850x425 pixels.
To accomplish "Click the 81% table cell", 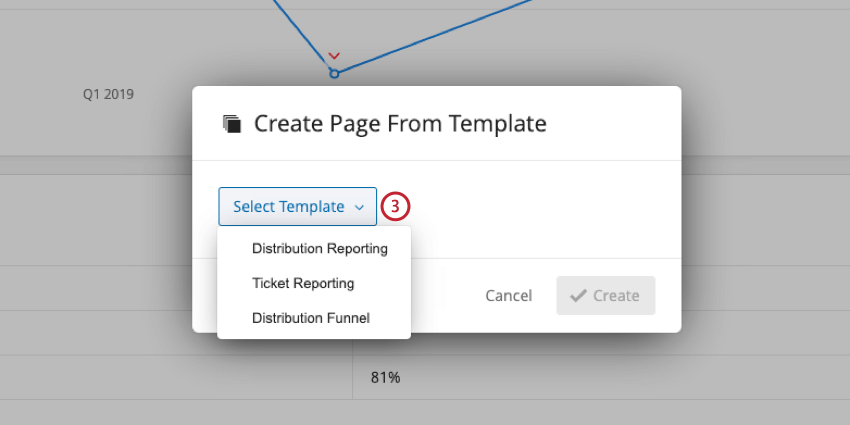I will 385,377.
